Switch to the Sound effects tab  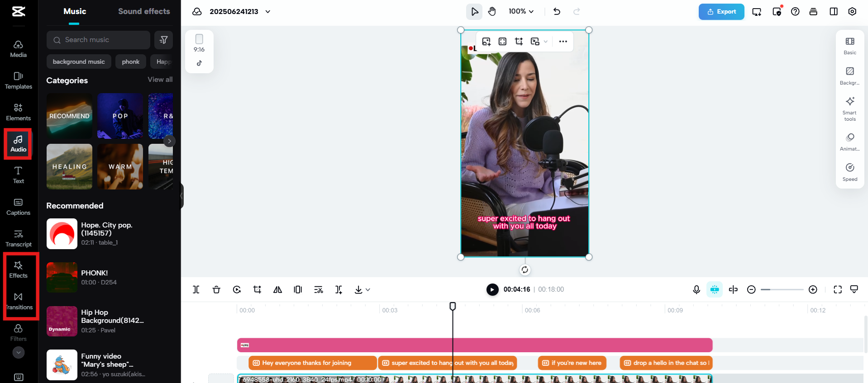point(144,12)
